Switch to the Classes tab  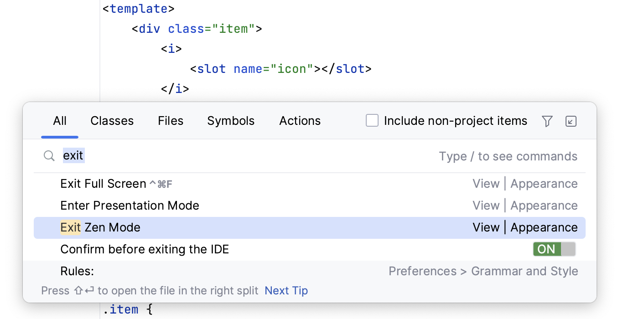pyautogui.click(x=112, y=121)
